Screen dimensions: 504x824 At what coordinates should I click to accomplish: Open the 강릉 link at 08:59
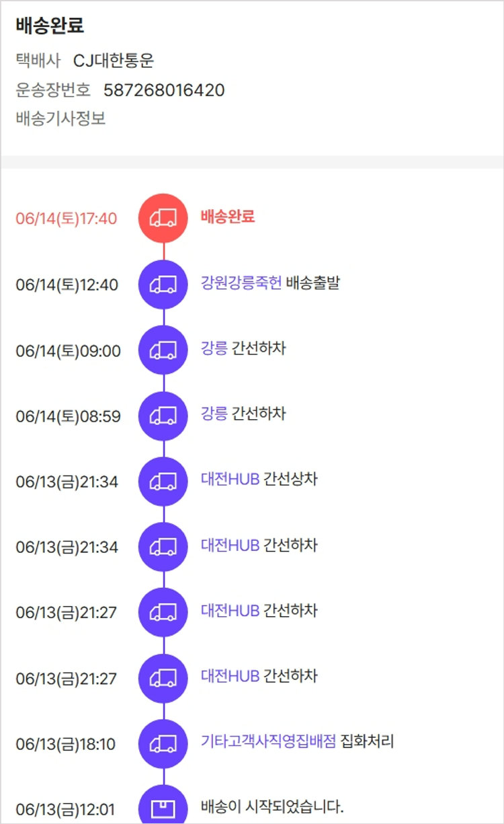(214, 414)
